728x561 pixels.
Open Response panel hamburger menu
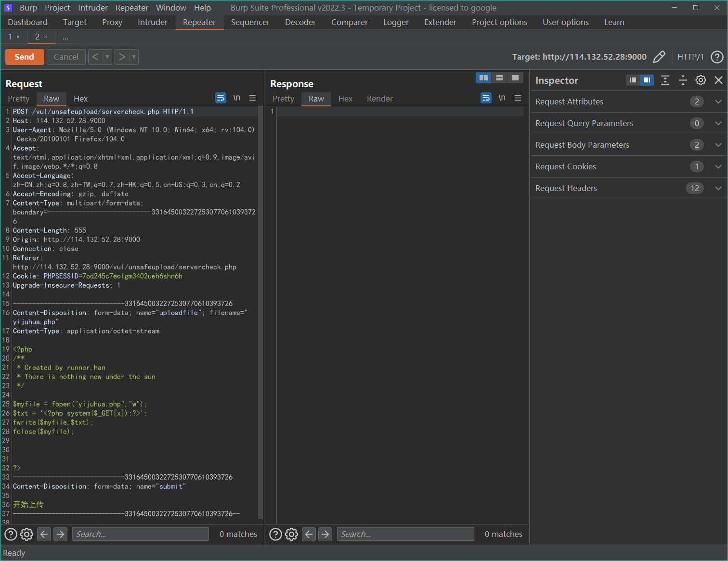click(x=518, y=98)
